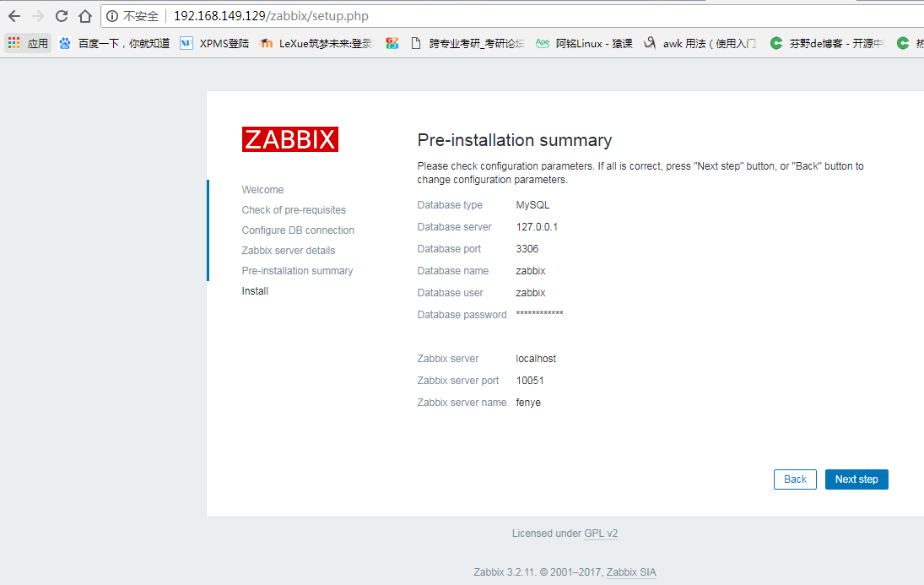The height and width of the screenshot is (585, 924).
Task: Click the Database name value zabbix
Action: (531, 271)
